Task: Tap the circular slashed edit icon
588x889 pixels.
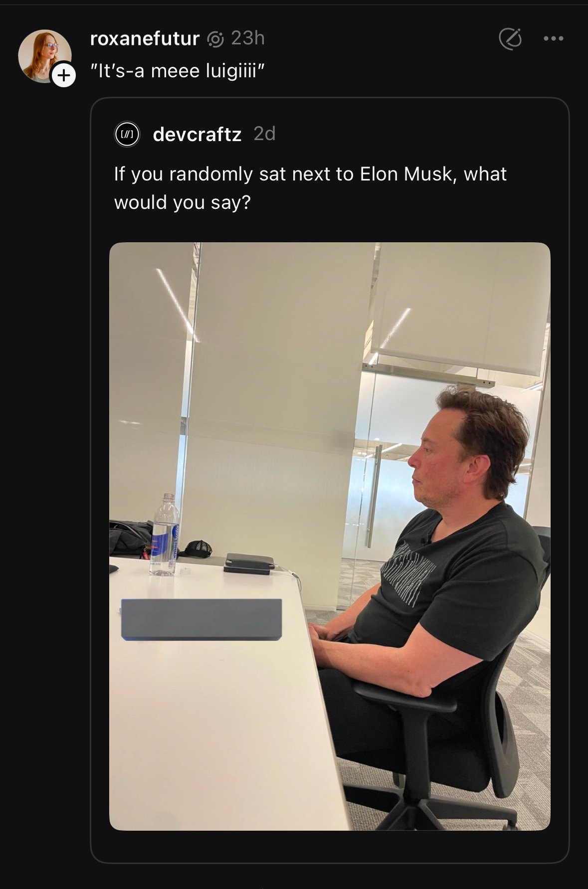Action: point(510,38)
